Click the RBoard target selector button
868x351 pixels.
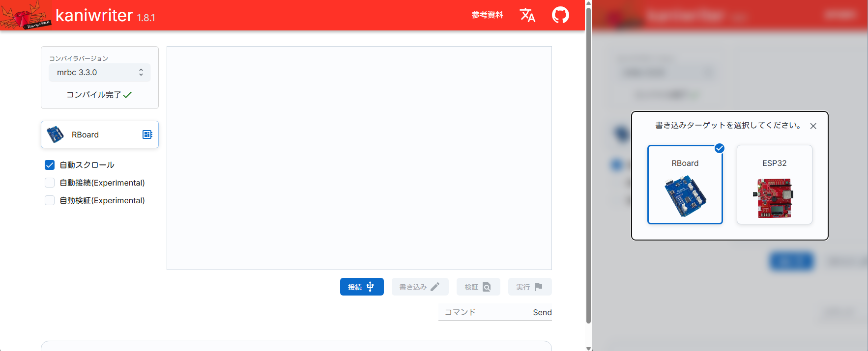(100, 135)
